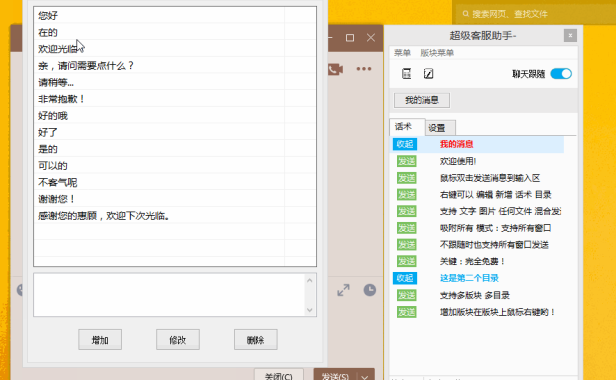Select the 这是第二个目录 directory title
The width and height of the screenshot is (616, 380).
(x=469, y=278)
